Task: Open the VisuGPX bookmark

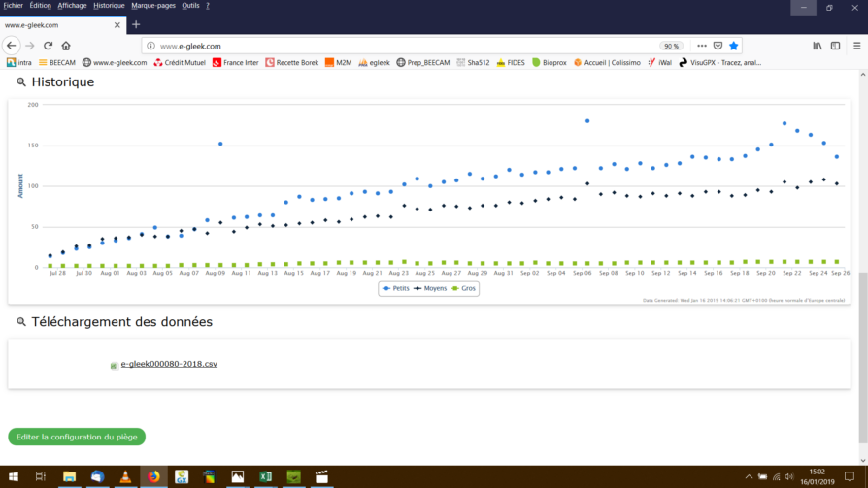Action: pos(720,62)
